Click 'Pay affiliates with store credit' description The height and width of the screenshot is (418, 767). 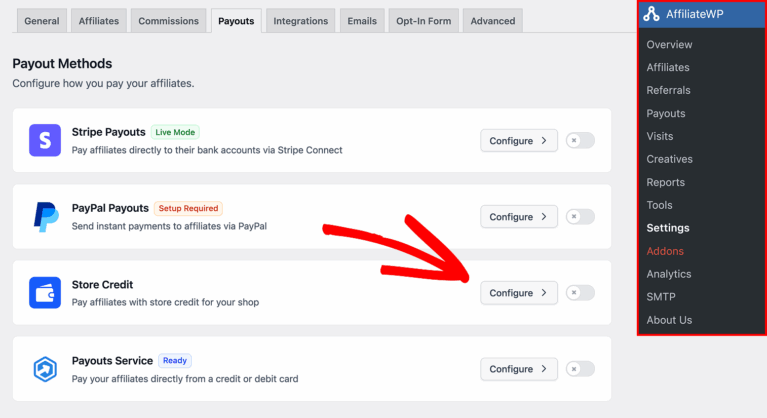tap(165, 302)
